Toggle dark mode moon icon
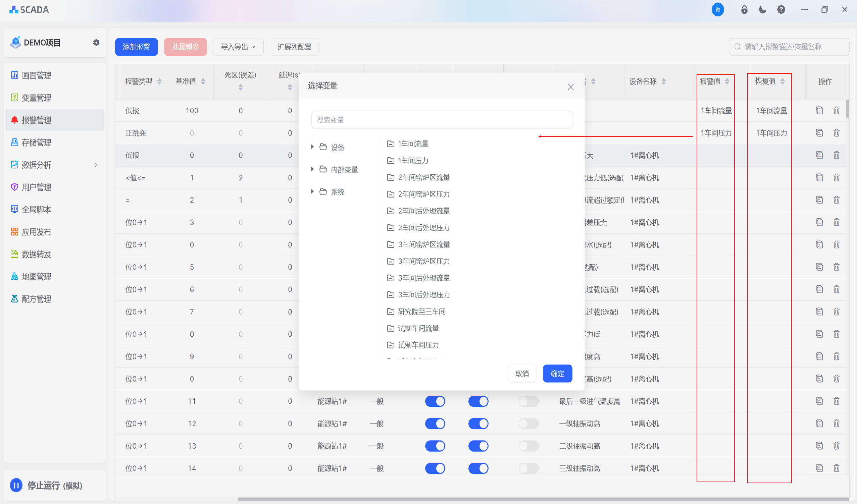The image size is (857, 504). (762, 9)
